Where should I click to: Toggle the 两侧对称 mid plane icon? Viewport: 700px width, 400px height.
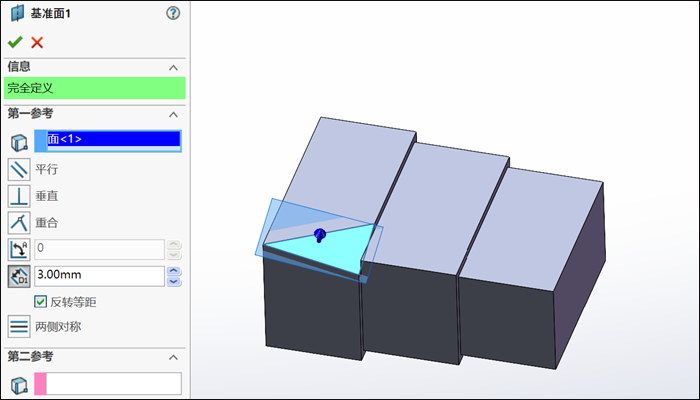19,326
